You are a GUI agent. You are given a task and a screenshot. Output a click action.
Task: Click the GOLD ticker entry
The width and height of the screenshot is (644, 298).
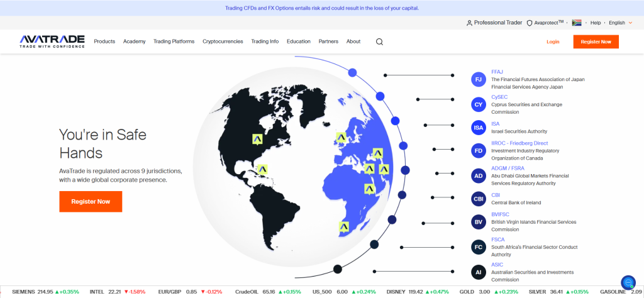(488, 292)
